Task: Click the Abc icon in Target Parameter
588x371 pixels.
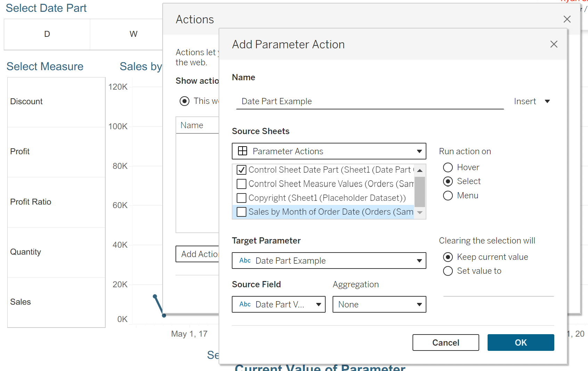Action: coord(245,261)
